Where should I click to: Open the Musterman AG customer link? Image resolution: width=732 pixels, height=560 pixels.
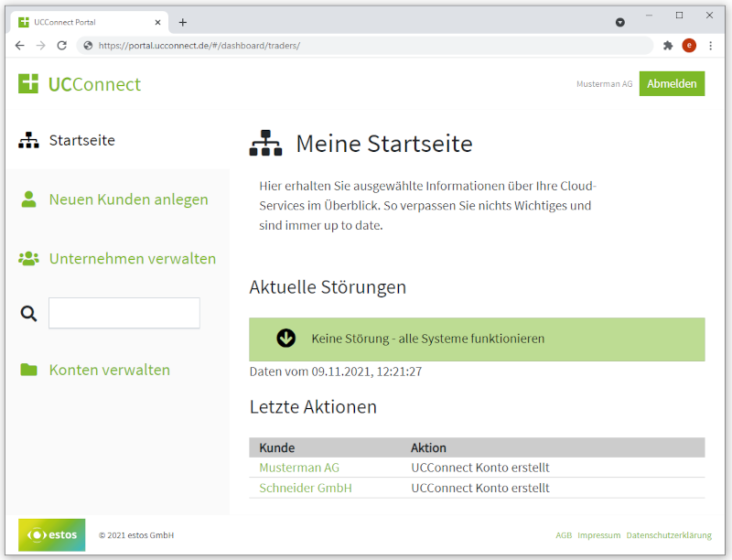pos(299,468)
